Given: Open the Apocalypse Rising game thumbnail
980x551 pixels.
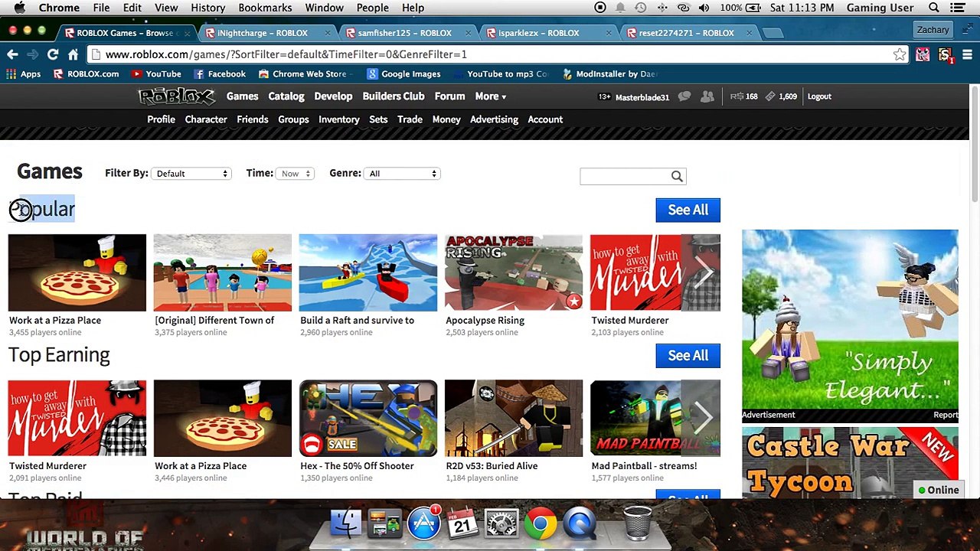Looking at the screenshot, I should 514,273.
